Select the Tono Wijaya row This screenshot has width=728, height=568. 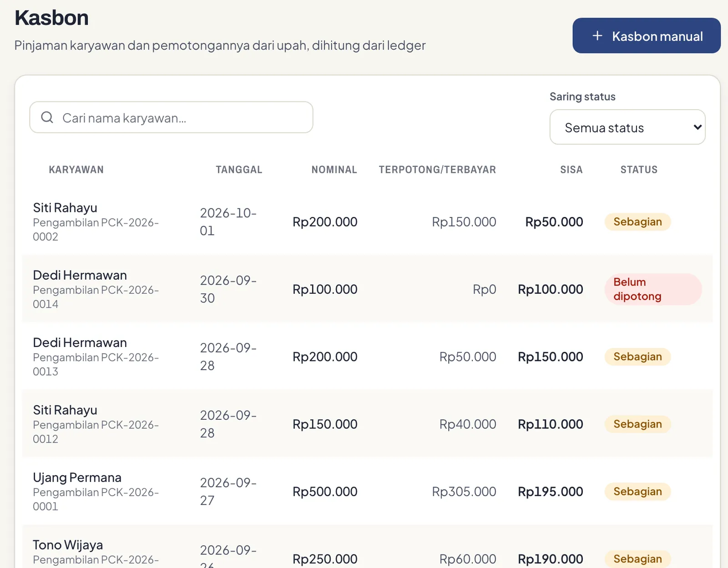click(367, 546)
